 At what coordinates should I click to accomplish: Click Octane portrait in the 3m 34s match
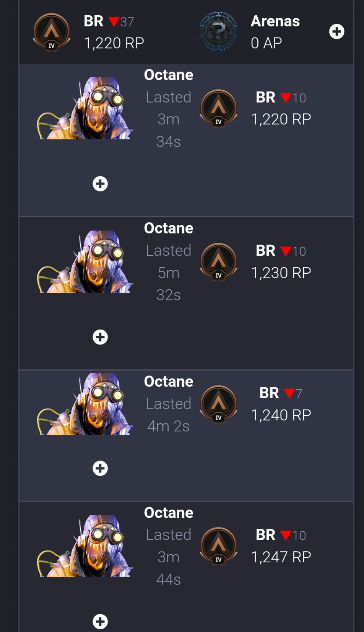click(x=85, y=108)
